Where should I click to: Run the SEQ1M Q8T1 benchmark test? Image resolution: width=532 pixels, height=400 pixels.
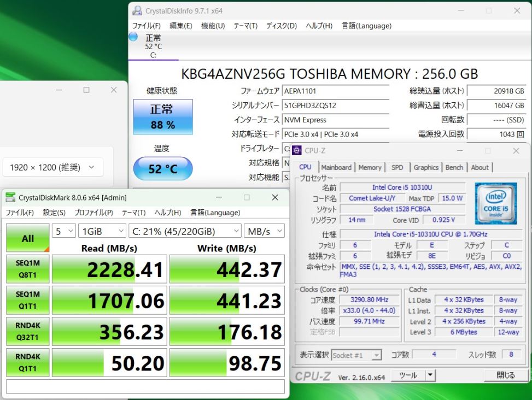click(x=28, y=269)
